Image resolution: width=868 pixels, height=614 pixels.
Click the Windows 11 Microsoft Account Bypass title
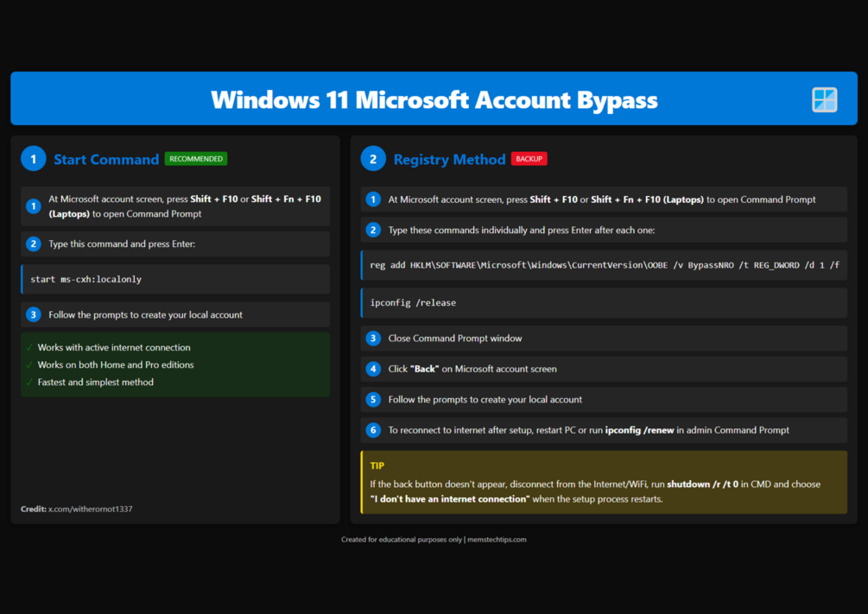tap(434, 99)
